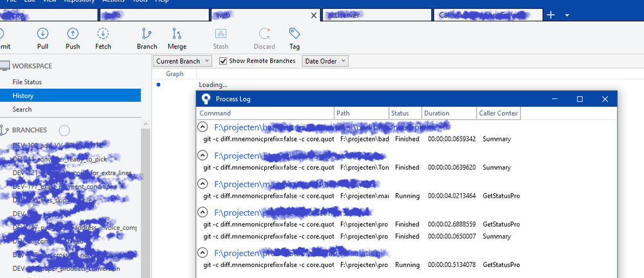644x278 pixels.
Task: Click the duration 00:00:02.6888559
Action: point(452,225)
